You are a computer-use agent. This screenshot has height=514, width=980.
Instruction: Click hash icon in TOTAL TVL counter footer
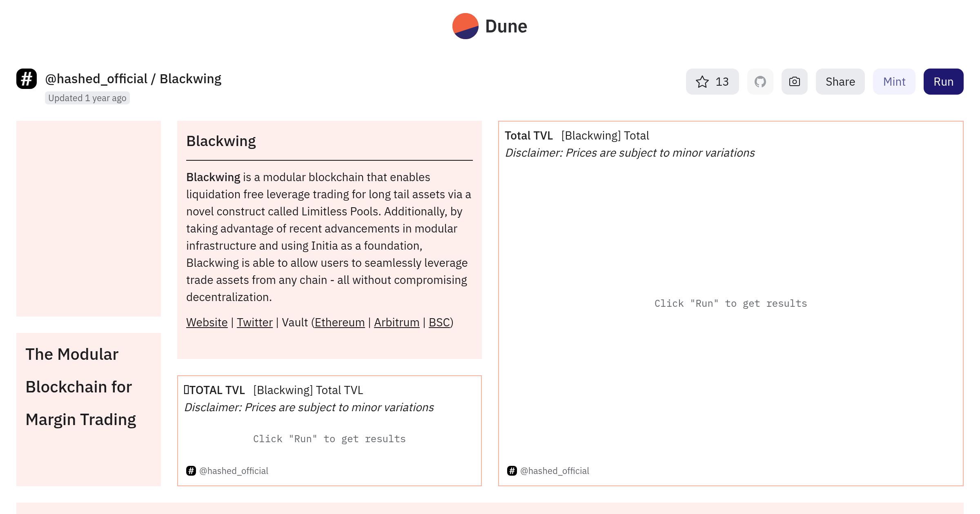pyautogui.click(x=191, y=471)
